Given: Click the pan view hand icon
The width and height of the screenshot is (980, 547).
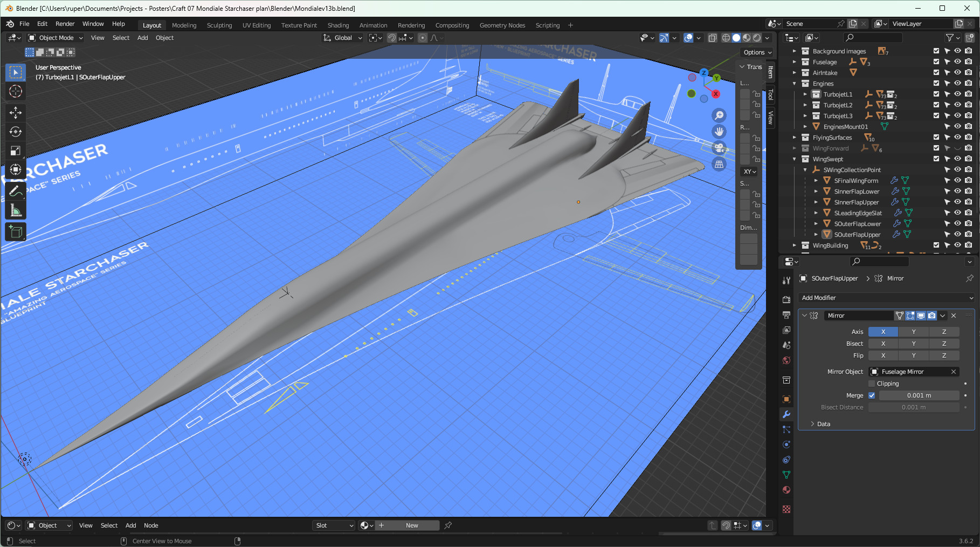Looking at the screenshot, I should [719, 132].
